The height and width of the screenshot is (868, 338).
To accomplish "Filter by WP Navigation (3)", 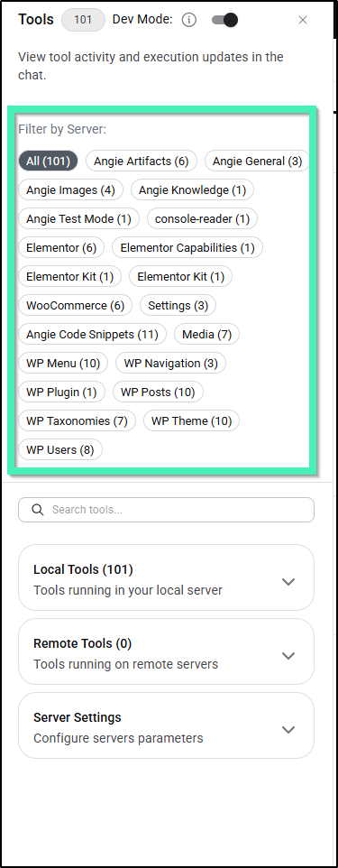I will point(171,363).
